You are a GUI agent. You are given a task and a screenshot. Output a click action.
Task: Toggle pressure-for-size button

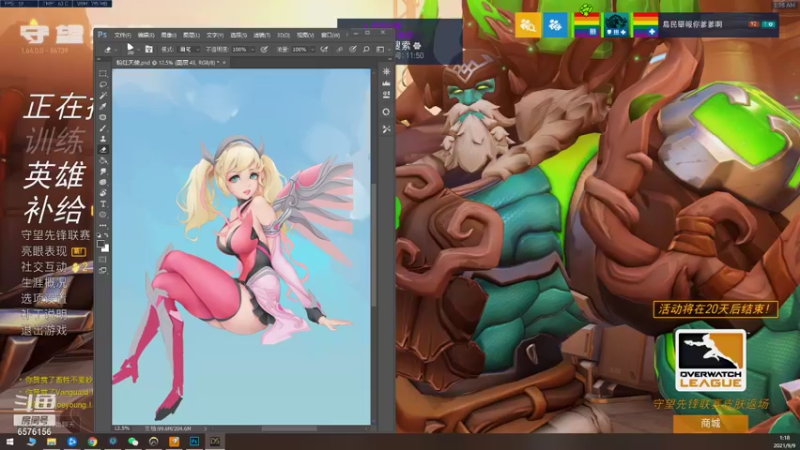click(x=353, y=49)
